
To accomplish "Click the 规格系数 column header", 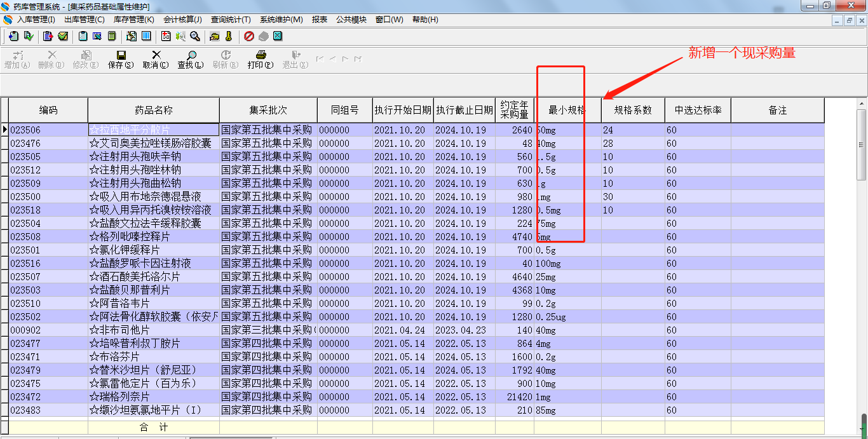I will [x=633, y=110].
